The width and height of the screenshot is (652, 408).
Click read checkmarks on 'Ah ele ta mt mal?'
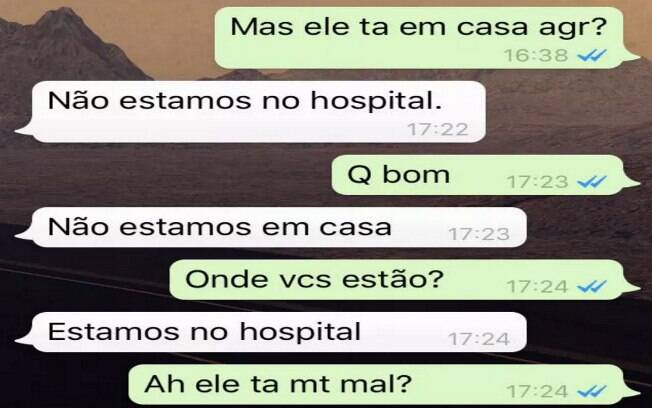pyautogui.click(x=592, y=391)
